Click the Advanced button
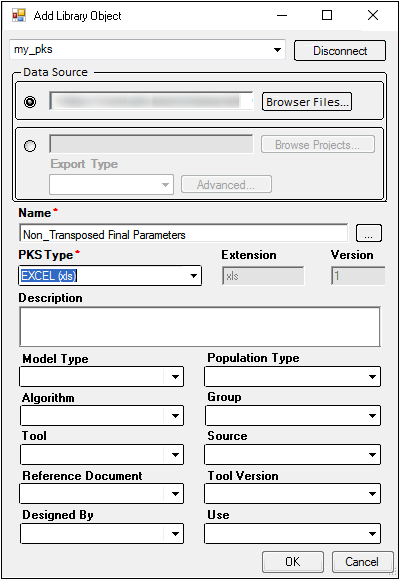400x580 pixels. tap(226, 184)
